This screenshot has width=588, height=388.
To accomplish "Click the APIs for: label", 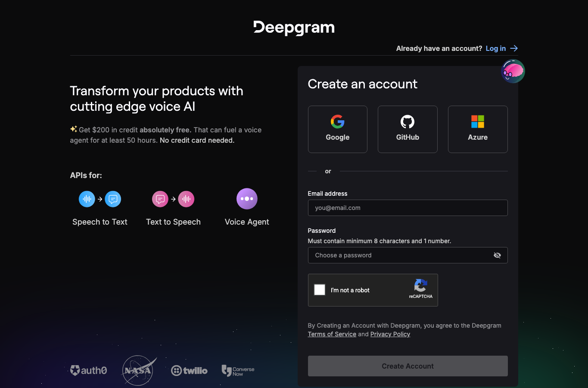I will [x=86, y=175].
